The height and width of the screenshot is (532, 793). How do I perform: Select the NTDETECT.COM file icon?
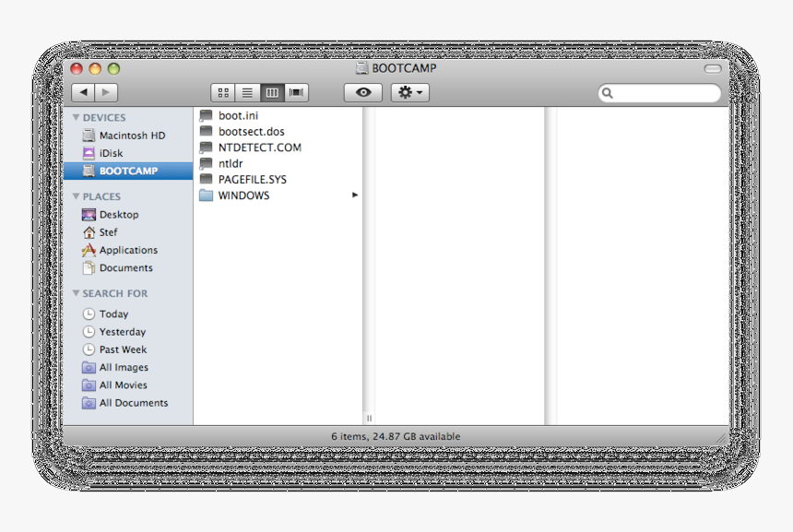click(206, 148)
